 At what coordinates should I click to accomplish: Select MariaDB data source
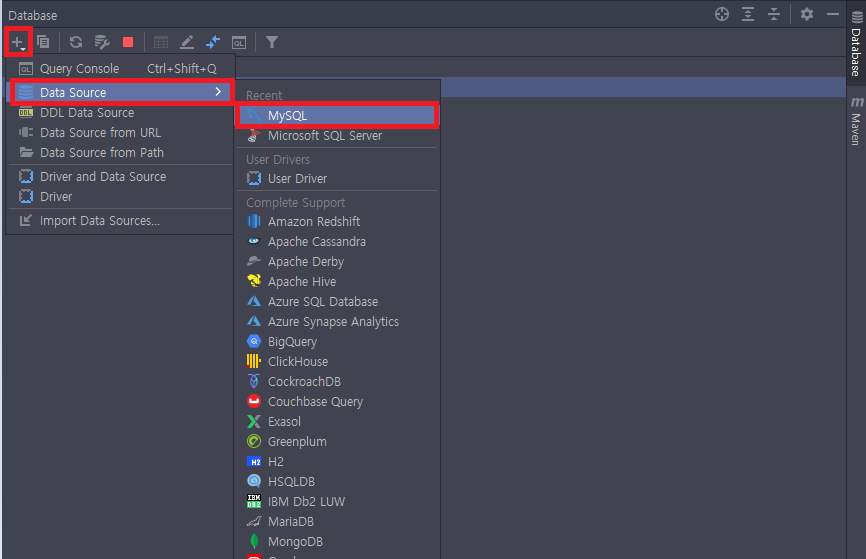337,521
